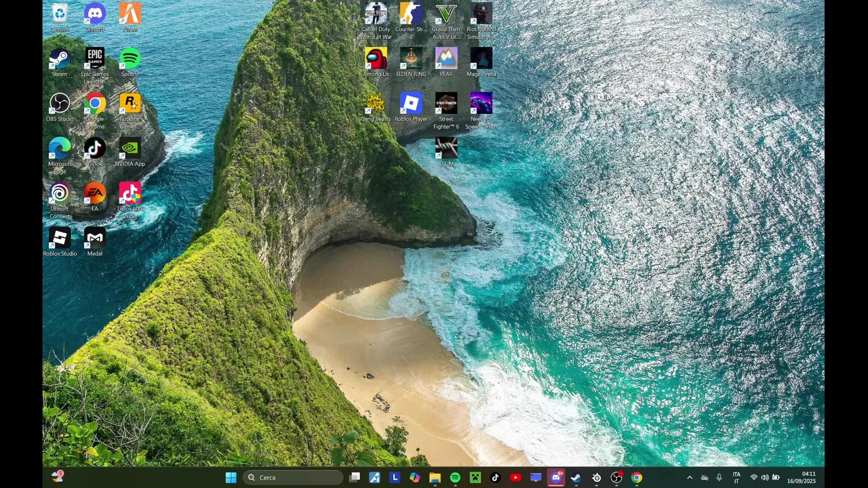Select the Among Us desktop icon
Viewport: 868px width, 488px height.
coord(376,62)
